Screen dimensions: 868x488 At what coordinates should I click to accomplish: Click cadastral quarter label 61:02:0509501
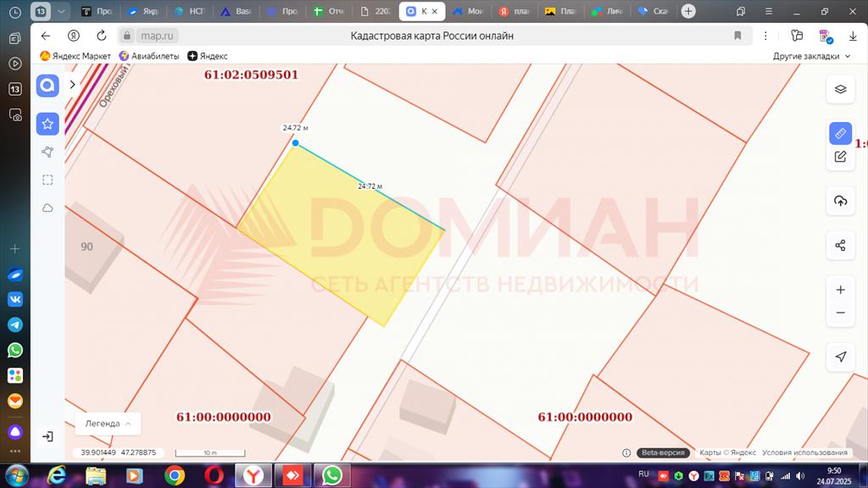pyautogui.click(x=251, y=75)
